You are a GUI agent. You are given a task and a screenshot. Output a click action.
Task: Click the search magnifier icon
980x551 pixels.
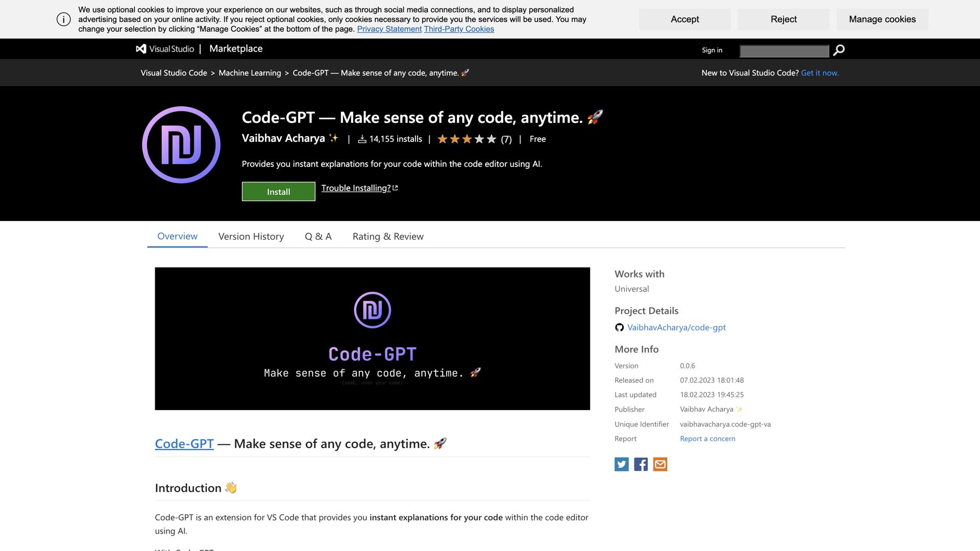839,50
